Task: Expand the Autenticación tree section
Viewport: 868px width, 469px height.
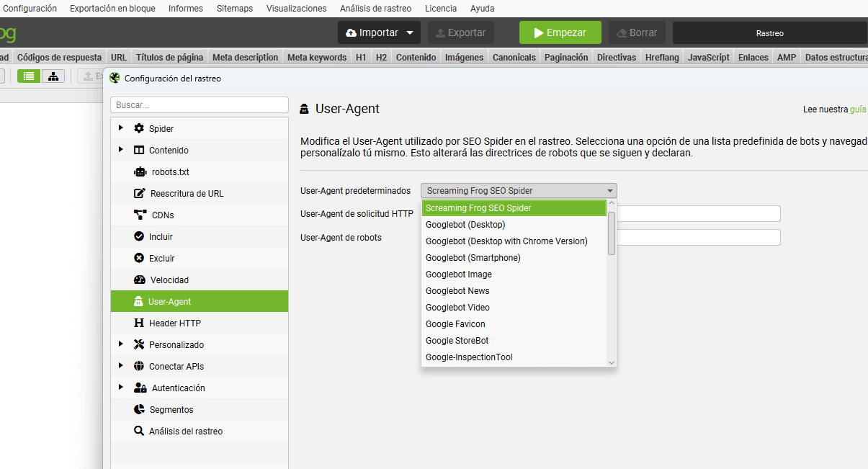Action: [x=121, y=388]
